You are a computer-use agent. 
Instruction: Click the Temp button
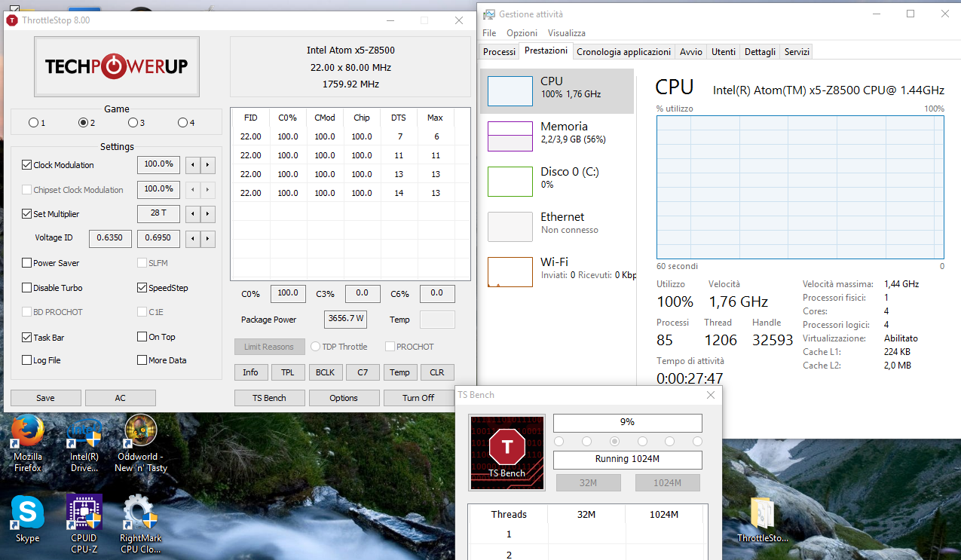click(x=399, y=372)
